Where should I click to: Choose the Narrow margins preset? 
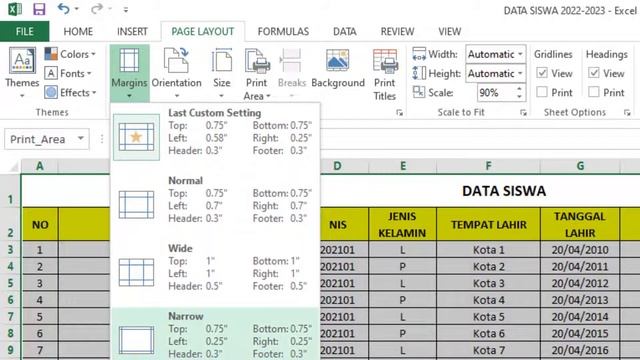pyautogui.click(x=215, y=335)
